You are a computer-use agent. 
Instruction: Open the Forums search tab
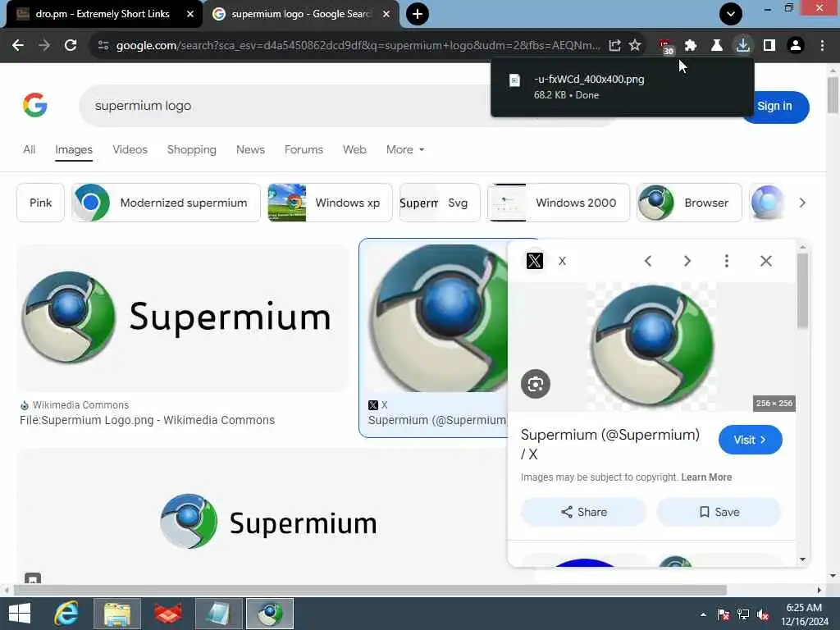click(x=304, y=149)
